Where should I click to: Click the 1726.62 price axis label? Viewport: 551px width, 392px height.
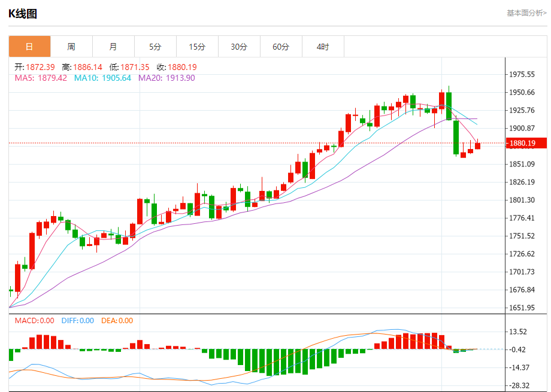pyautogui.click(x=522, y=254)
